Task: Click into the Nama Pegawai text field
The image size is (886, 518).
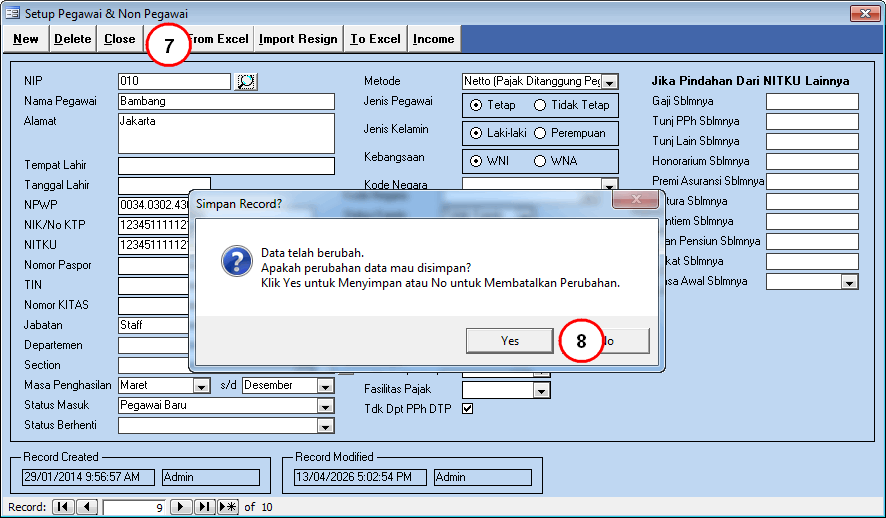Action: point(225,101)
